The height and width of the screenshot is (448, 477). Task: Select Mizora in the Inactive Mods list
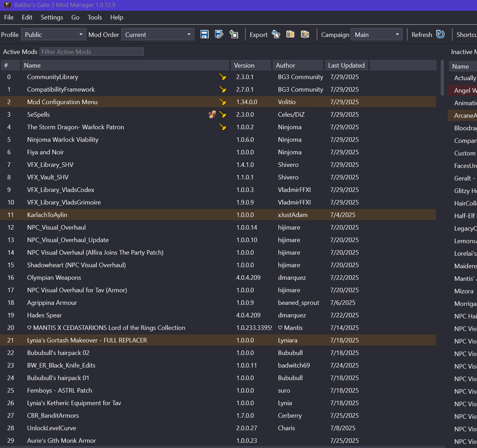464,291
